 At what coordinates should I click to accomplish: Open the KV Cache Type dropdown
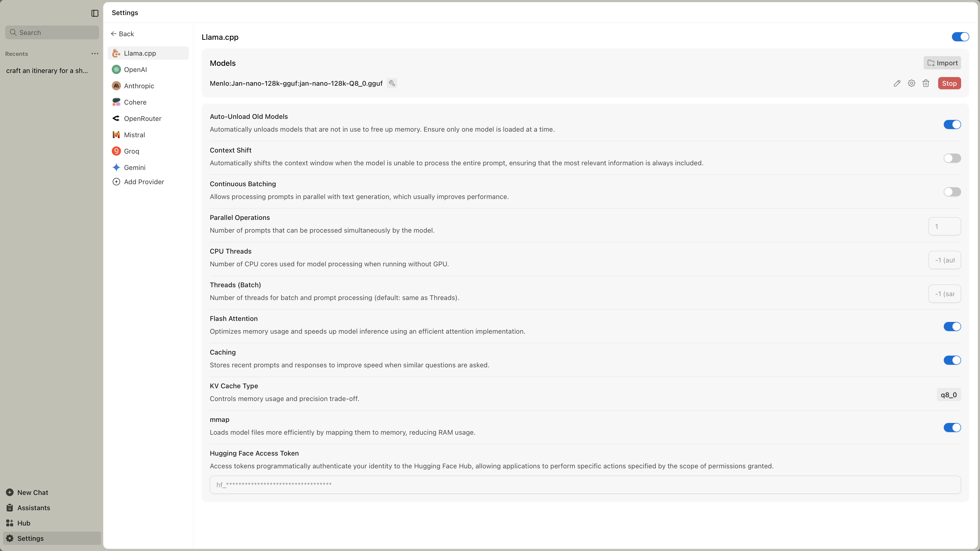[x=948, y=395]
